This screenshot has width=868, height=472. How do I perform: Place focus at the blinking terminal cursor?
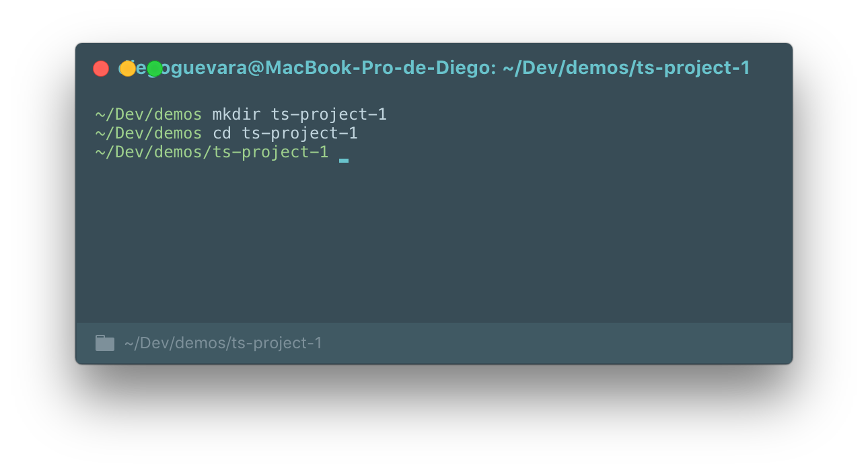344,159
